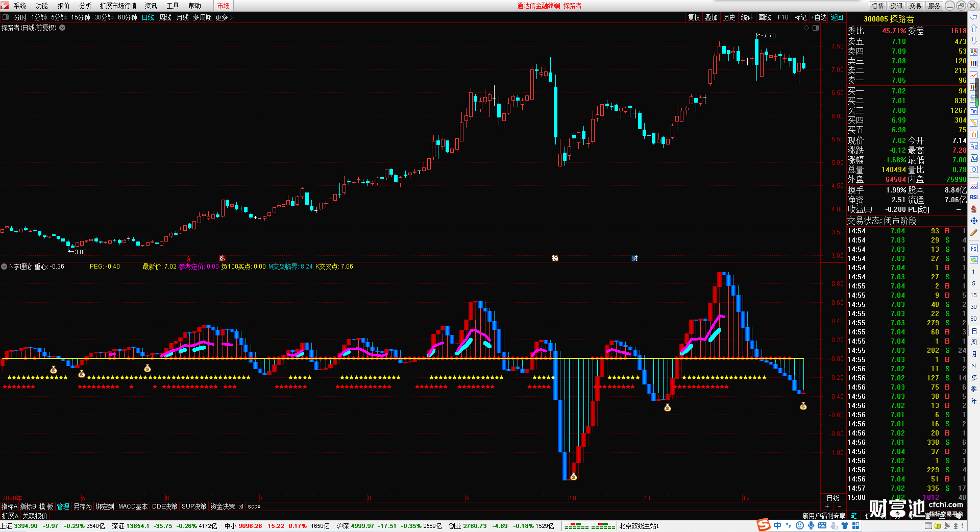Select the 60 minute period in sidebar
This screenshot has height=532, width=980.
point(973,319)
